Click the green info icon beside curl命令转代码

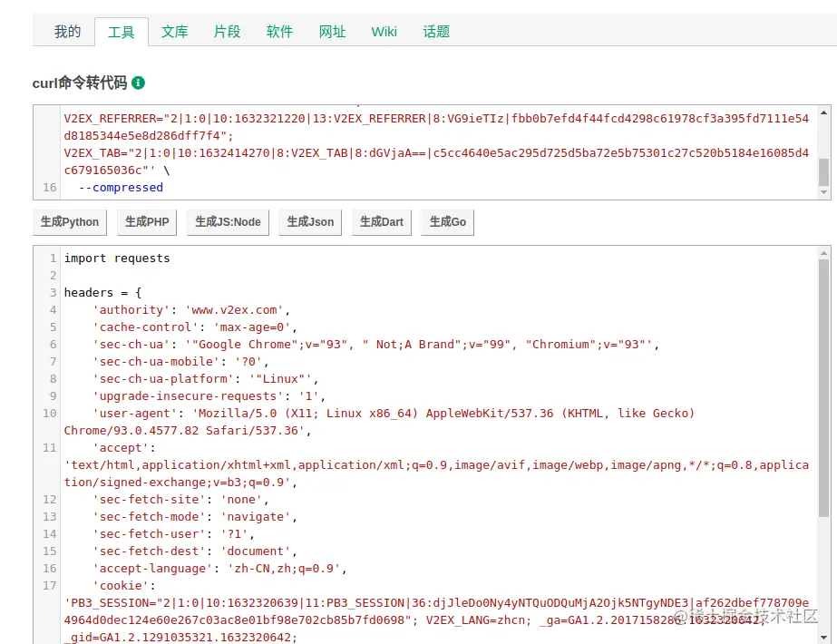[x=138, y=83]
